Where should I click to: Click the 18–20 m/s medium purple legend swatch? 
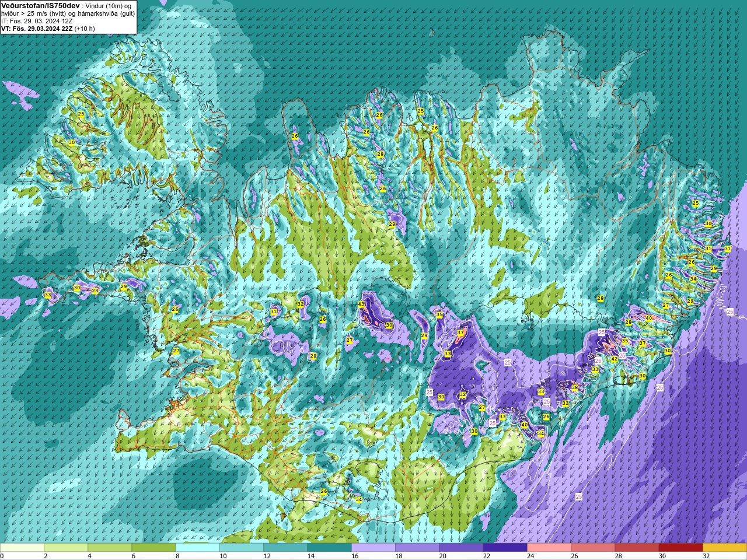[417, 548]
